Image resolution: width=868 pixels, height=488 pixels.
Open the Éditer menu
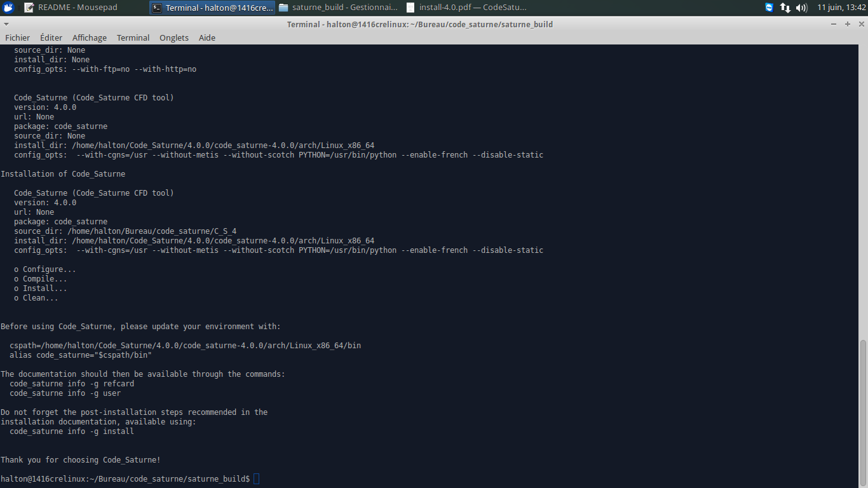(51, 37)
